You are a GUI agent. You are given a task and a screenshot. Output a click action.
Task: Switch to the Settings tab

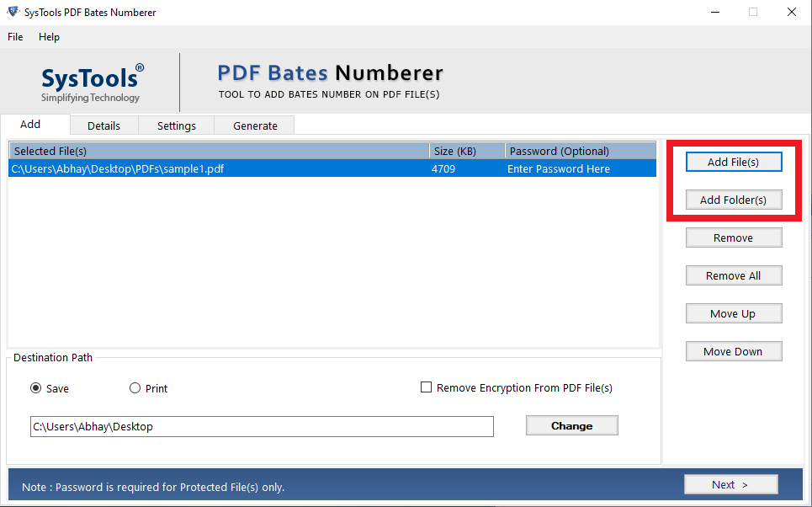(177, 125)
